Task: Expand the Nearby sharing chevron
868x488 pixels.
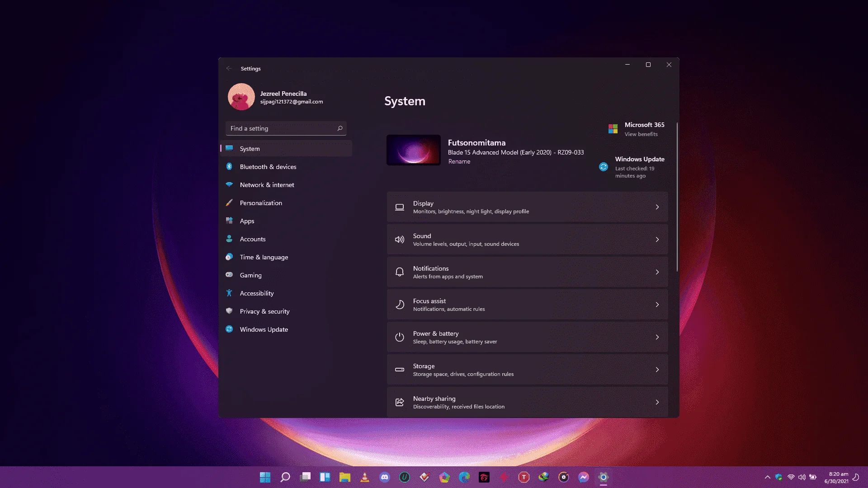Action: pos(657,402)
